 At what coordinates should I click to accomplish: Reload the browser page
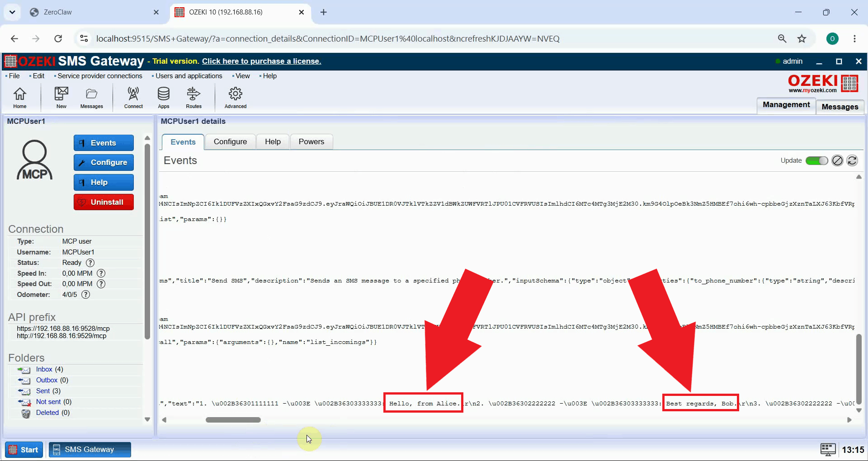click(58, 38)
